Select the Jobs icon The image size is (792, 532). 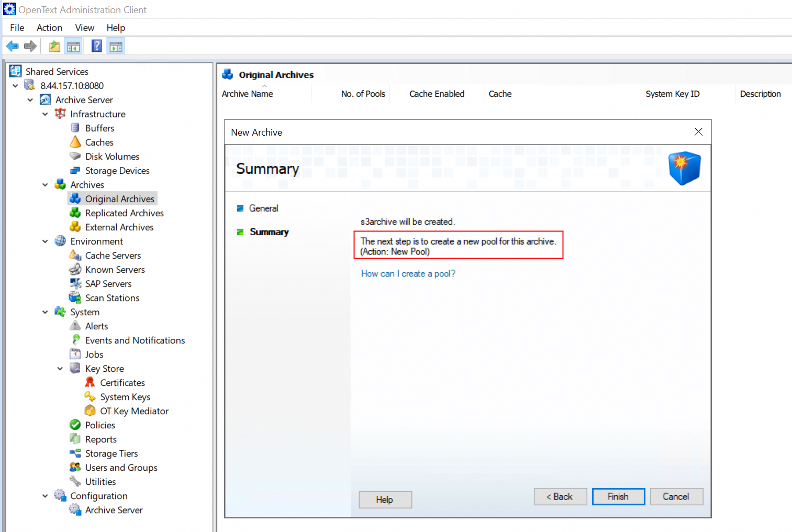tap(75, 354)
